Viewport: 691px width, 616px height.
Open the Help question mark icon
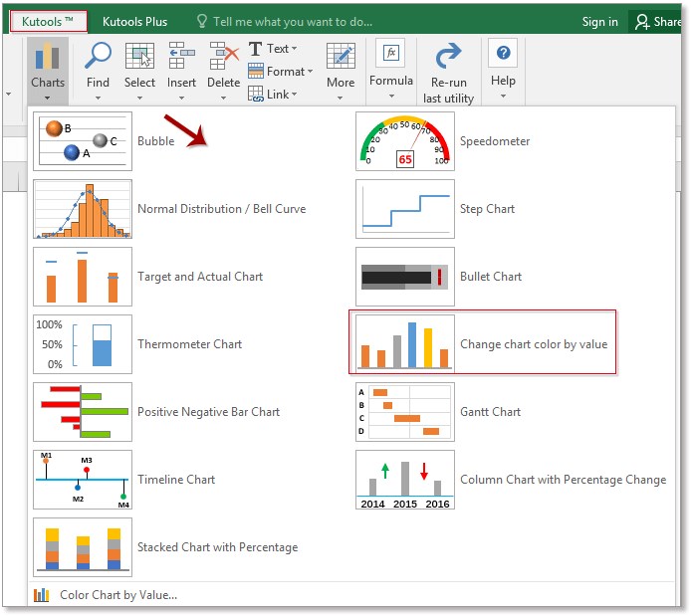503,53
